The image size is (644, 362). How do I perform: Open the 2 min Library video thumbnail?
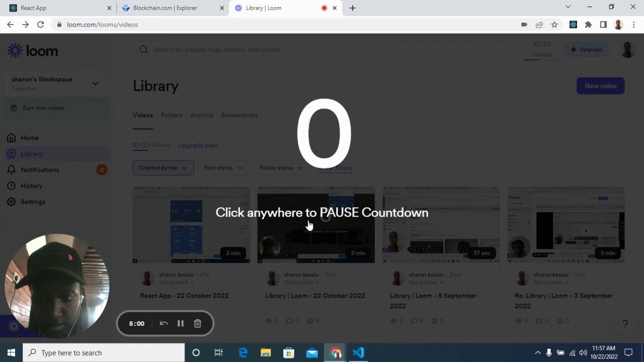[x=316, y=225]
